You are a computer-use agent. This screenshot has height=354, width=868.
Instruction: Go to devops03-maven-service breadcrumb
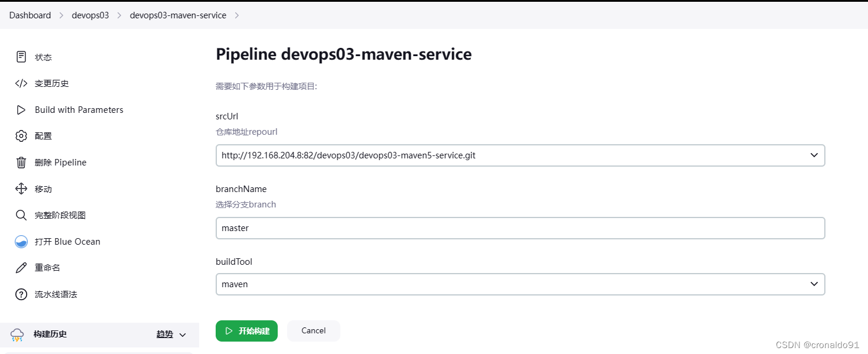coord(178,15)
